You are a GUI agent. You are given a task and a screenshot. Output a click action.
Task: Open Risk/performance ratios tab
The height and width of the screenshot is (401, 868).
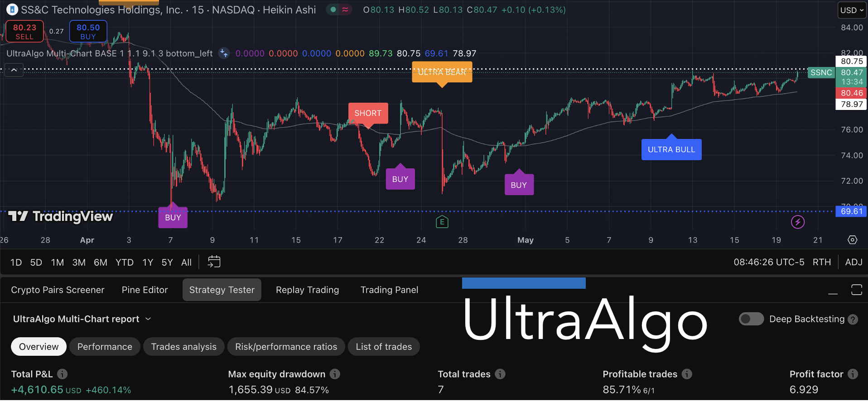click(286, 347)
